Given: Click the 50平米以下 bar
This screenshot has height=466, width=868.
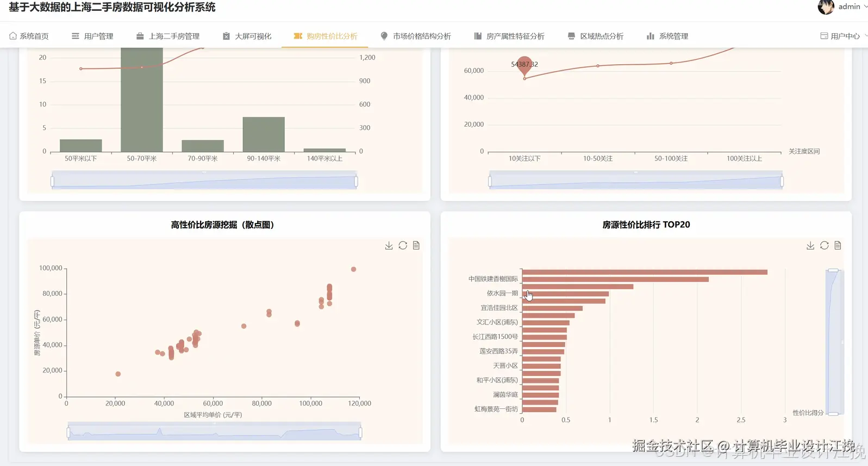Looking at the screenshot, I should coord(81,146).
